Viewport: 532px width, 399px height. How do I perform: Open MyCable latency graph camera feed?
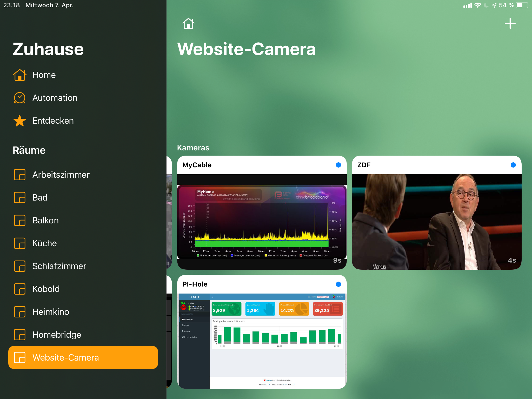[x=262, y=222]
